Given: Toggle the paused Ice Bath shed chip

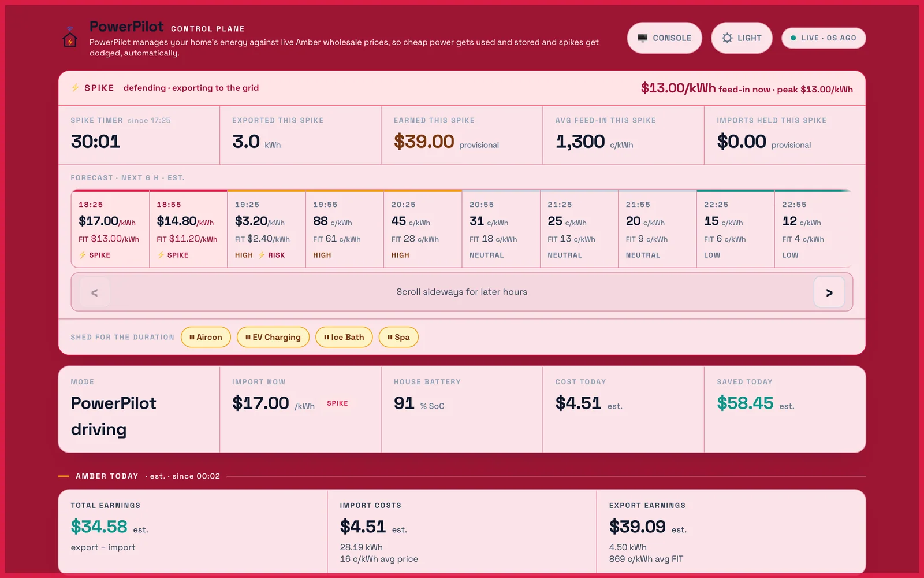Looking at the screenshot, I should pyautogui.click(x=344, y=337).
